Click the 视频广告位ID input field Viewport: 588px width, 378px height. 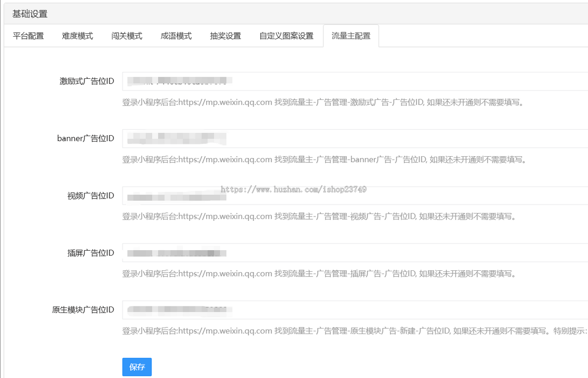355,196
